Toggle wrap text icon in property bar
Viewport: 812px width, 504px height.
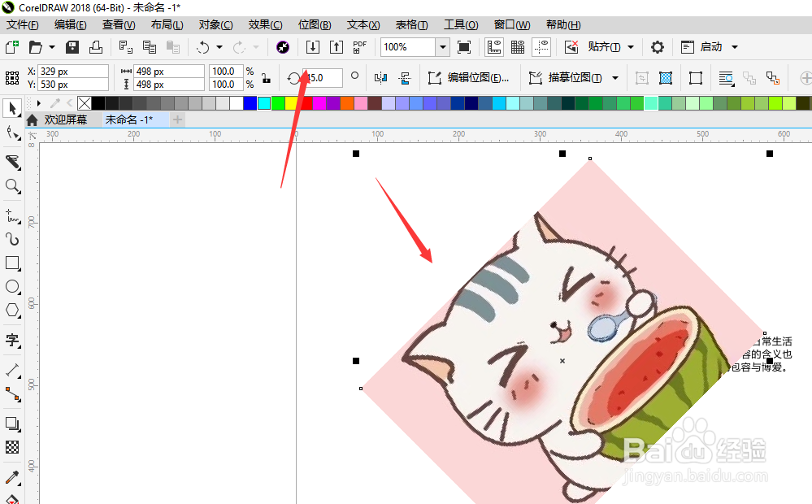click(727, 78)
